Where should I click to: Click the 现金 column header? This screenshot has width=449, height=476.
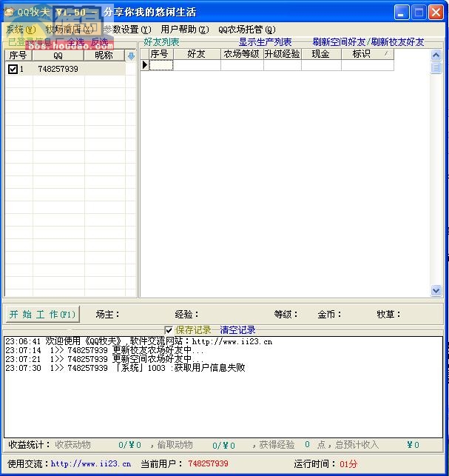[321, 54]
